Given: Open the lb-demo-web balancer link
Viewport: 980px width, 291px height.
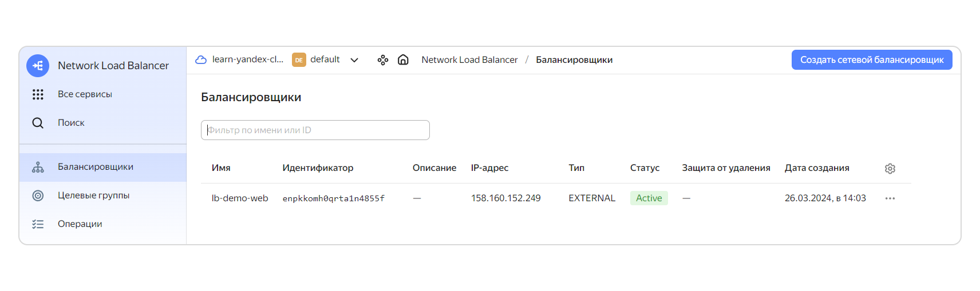Looking at the screenshot, I should [x=240, y=198].
